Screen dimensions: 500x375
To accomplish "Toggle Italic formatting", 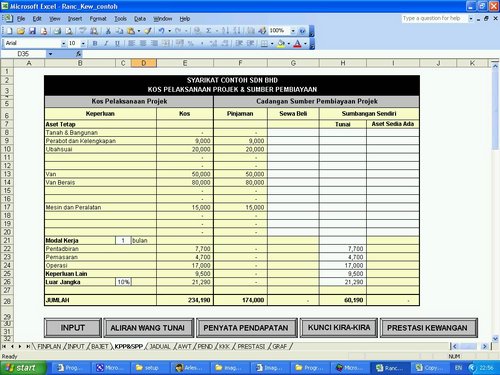I will point(106,43).
